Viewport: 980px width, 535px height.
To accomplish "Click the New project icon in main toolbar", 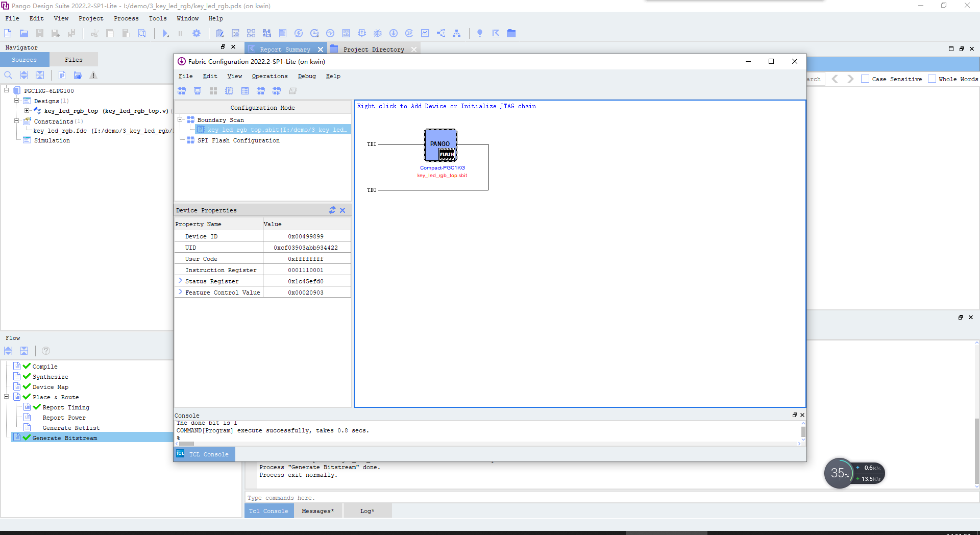I will tap(8, 33).
